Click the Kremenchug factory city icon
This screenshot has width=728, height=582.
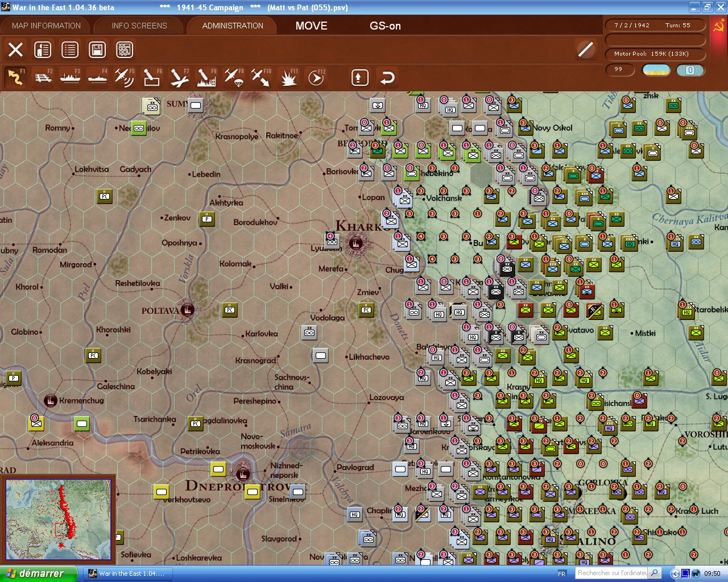point(51,401)
